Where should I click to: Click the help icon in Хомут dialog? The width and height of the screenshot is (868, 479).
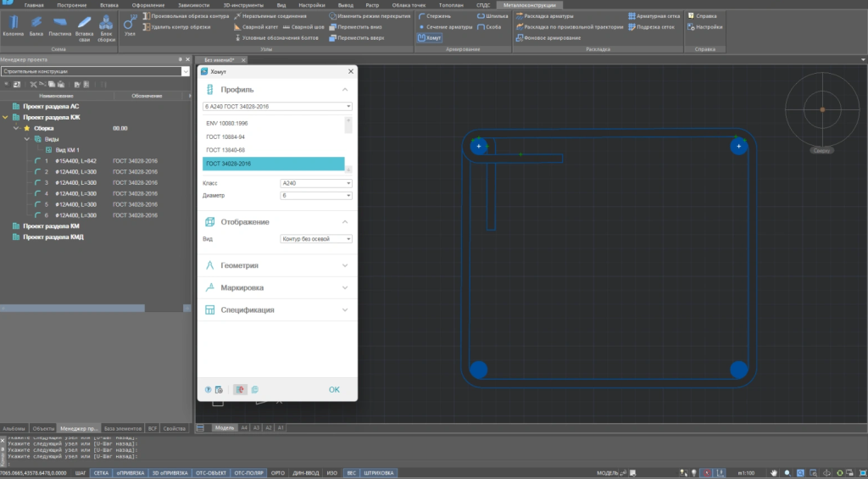(208, 389)
